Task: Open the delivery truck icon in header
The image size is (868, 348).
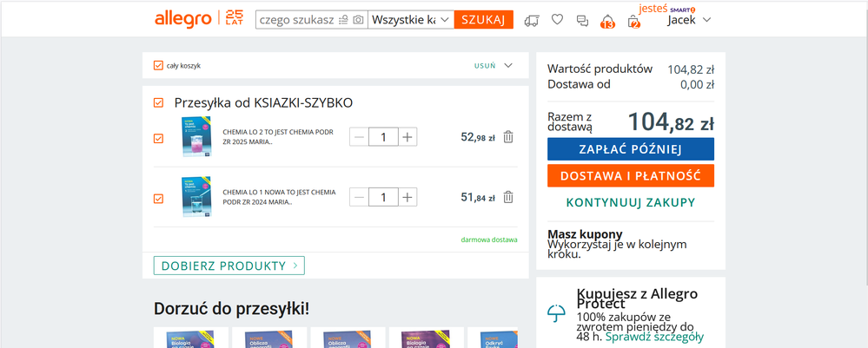Action: click(x=532, y=21)
